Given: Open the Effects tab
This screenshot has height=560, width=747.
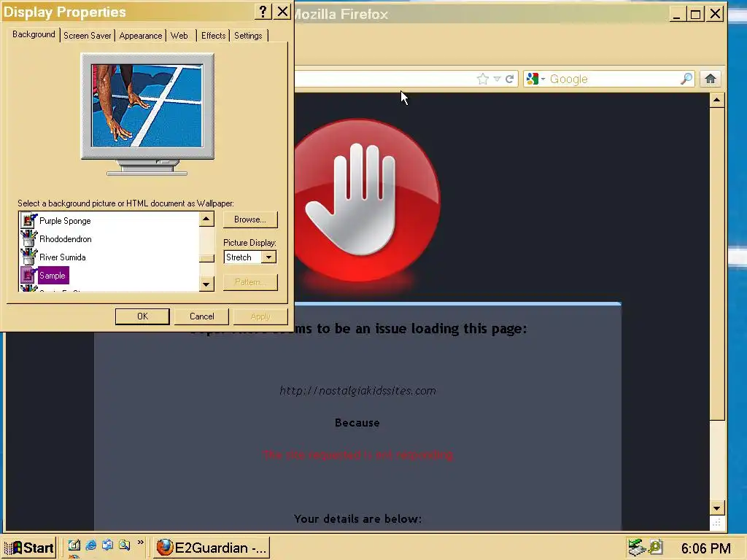Looking at the screenshot, I should (x=213, y=36).
